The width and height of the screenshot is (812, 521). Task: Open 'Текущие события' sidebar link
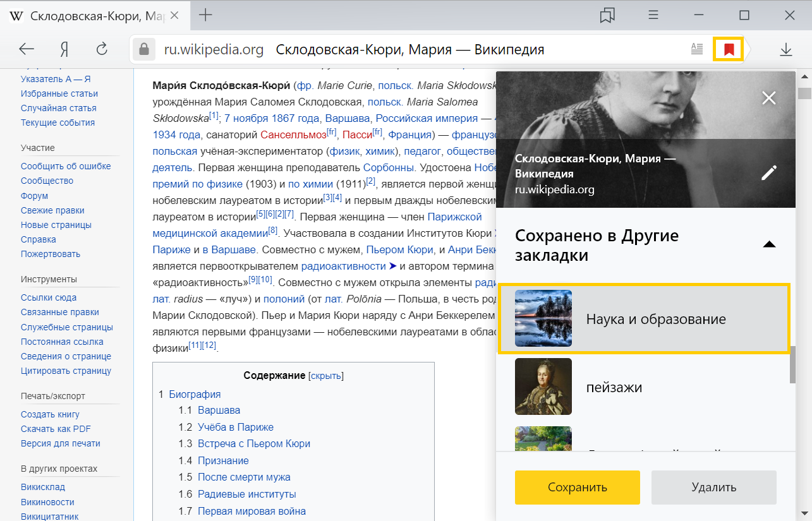tap(58, 123)
